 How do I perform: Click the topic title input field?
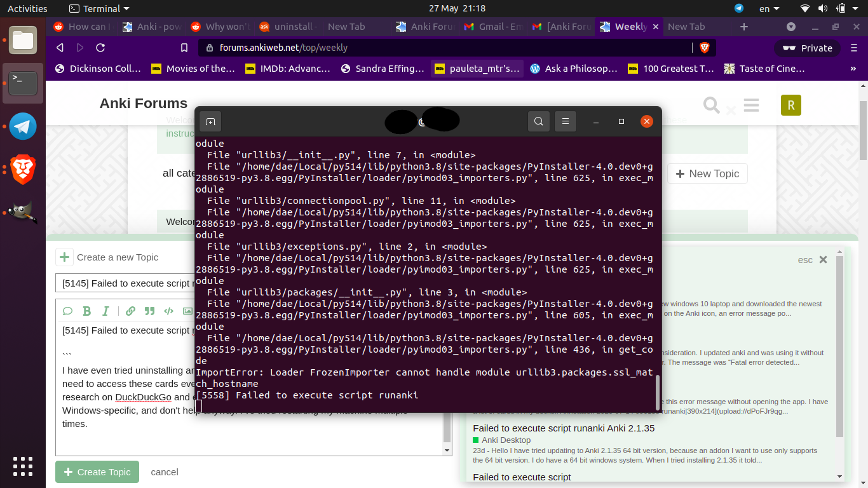coord(126,283)
